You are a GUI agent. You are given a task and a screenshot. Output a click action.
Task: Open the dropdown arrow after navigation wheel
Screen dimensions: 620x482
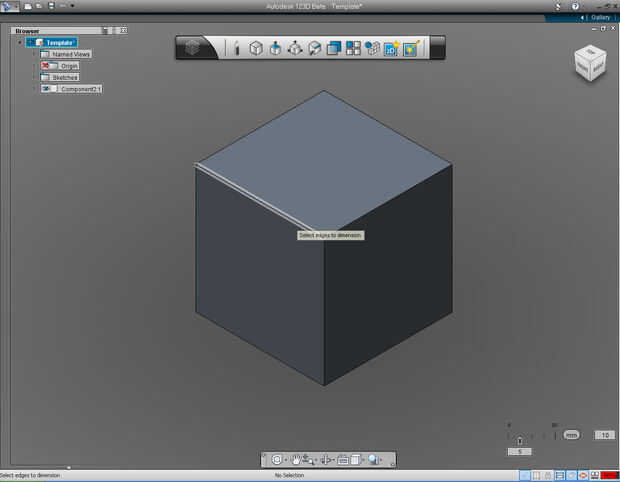click(x=285, y=460)
